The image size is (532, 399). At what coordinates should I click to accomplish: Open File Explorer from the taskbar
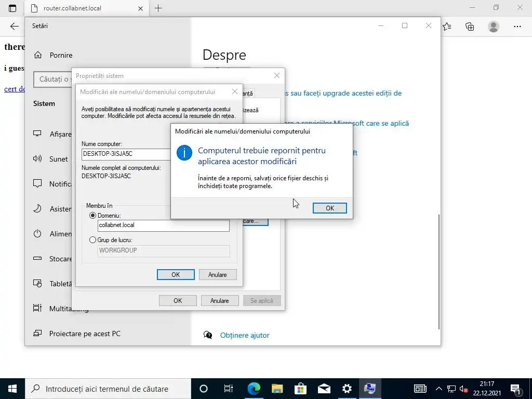click(x=277, y=389)
